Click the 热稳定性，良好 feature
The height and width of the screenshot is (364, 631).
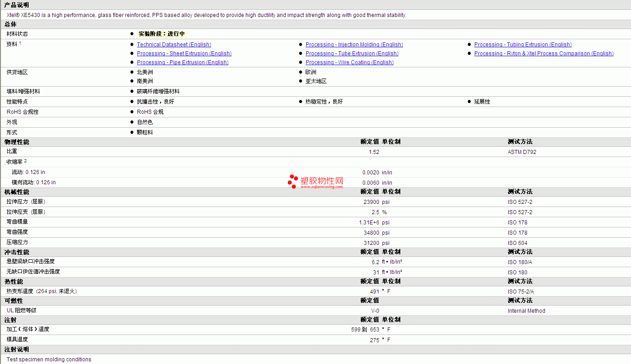(324, 102)
